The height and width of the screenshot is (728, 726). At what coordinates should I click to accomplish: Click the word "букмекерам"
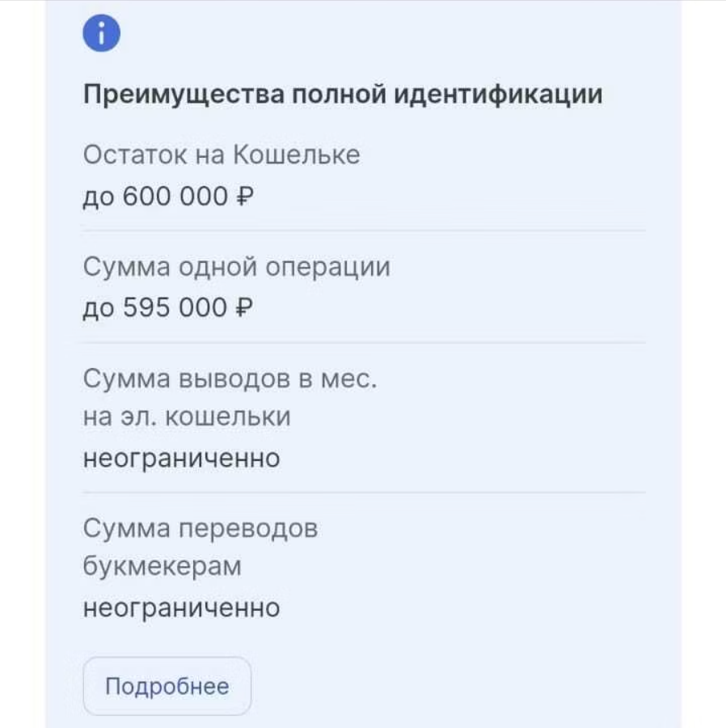click(x=163, y=566)
